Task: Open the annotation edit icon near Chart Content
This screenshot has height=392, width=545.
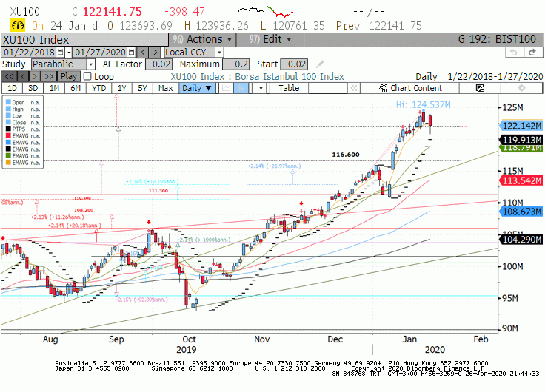Action: pos(480,88)
